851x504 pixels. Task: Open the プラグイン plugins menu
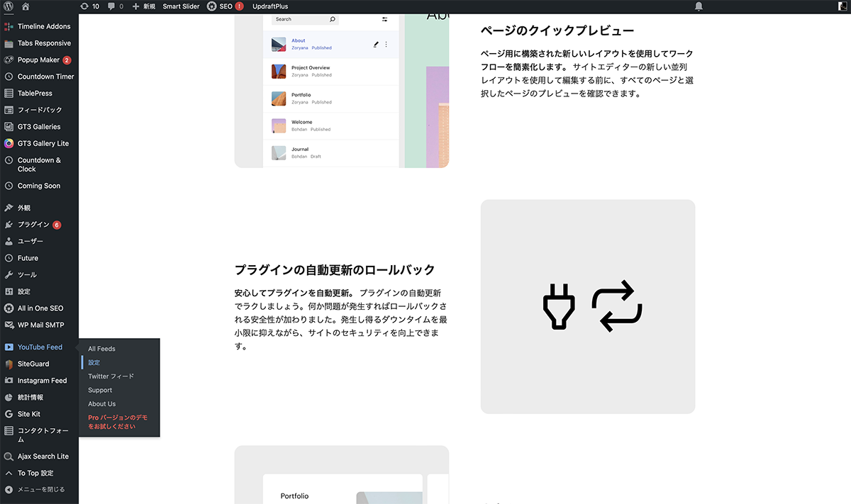click(x=33, y=225)
